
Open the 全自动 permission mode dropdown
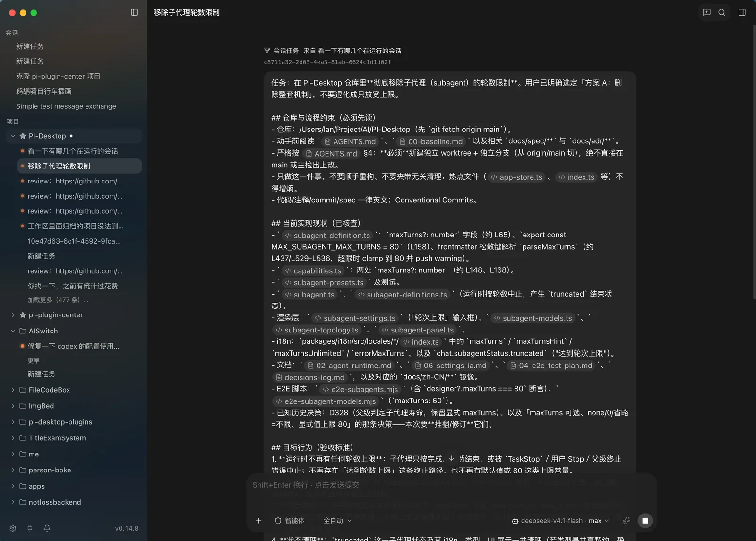click(337, 521)
